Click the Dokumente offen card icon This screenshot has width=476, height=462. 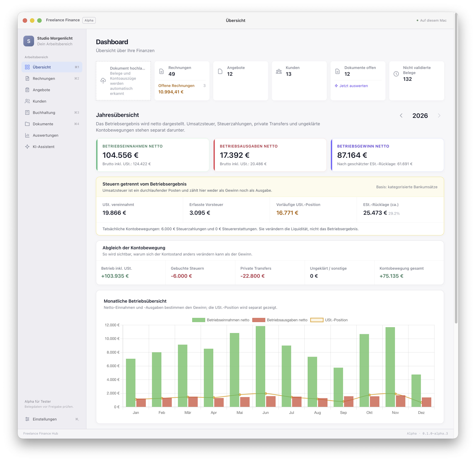[337, 71]
